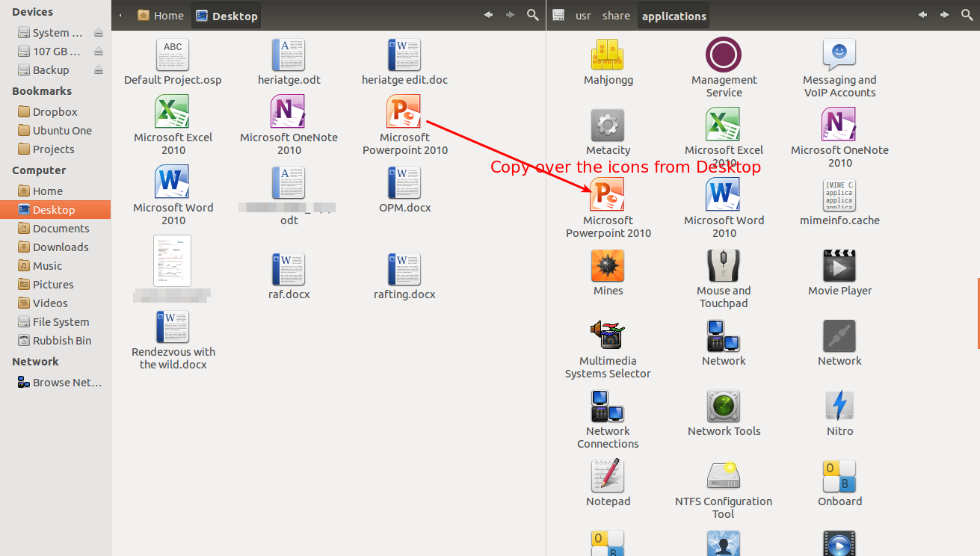Screen dimensions: 980x556
Task: Select Network Connections launcher
Action: click(608, 406)
